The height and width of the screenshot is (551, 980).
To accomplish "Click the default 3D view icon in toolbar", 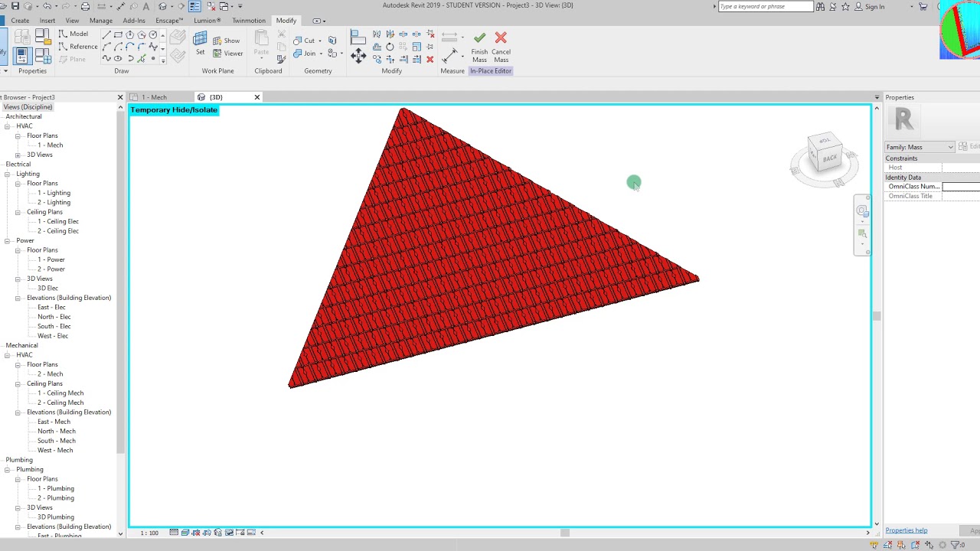I will click(x=162, y=6).
